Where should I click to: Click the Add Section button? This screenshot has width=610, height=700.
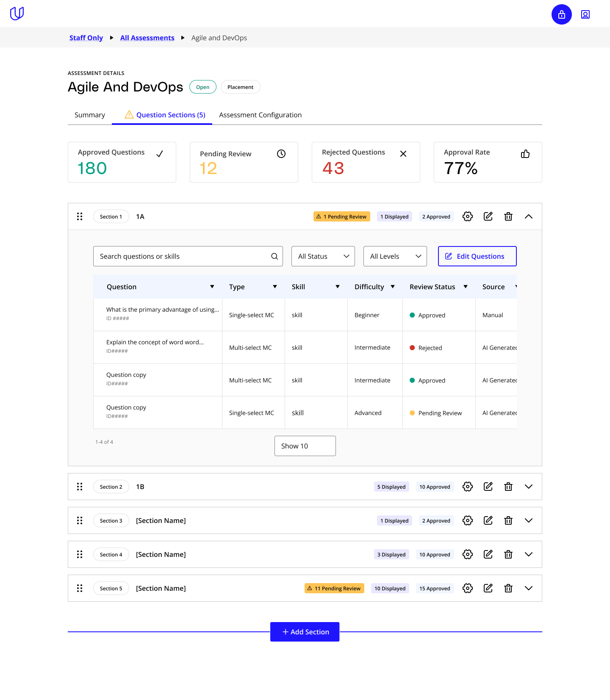305,632
